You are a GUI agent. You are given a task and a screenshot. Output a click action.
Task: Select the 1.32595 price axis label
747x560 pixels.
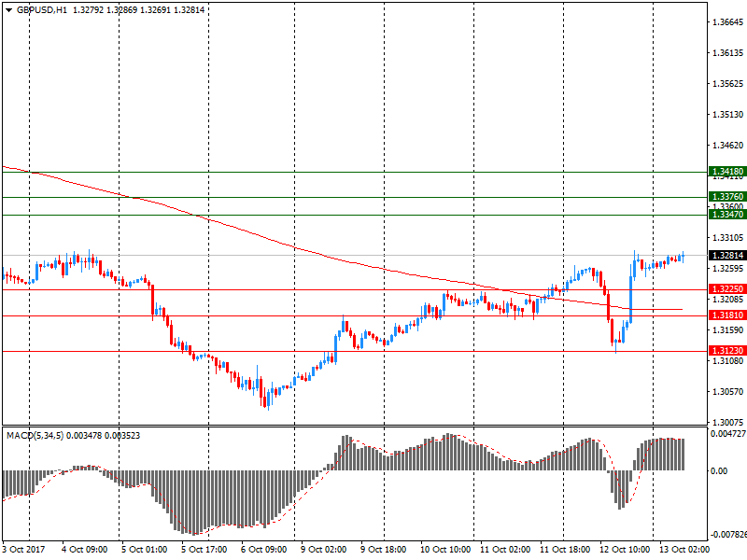[728, 269]
